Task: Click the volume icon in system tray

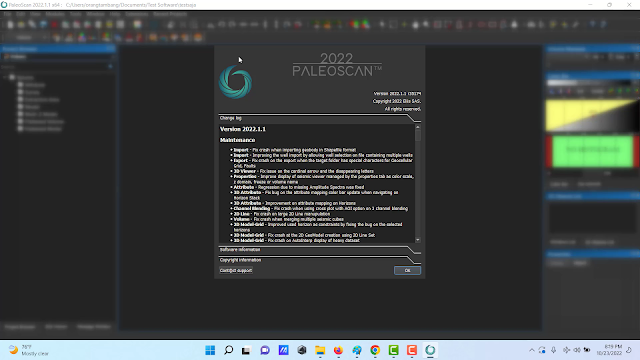Action: click(577, 350)
